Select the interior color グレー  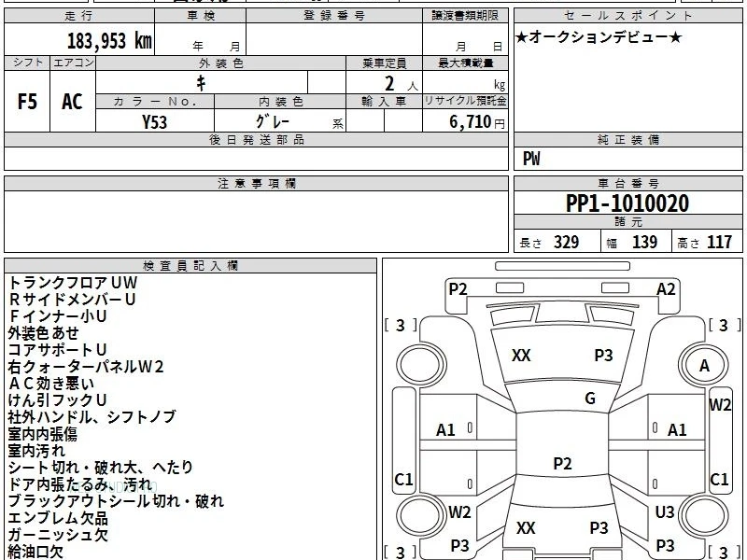point(273,121)
